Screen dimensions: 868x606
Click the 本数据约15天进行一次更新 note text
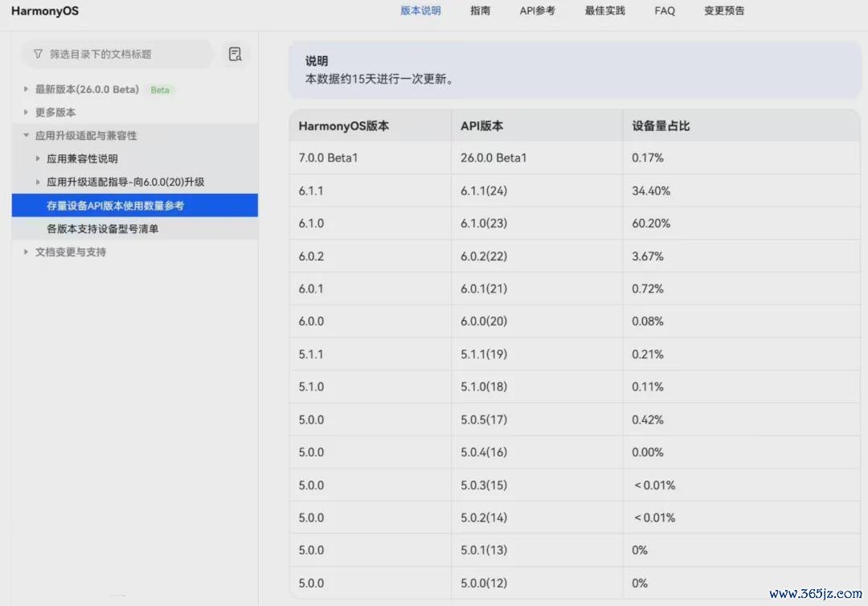(379, 79)
